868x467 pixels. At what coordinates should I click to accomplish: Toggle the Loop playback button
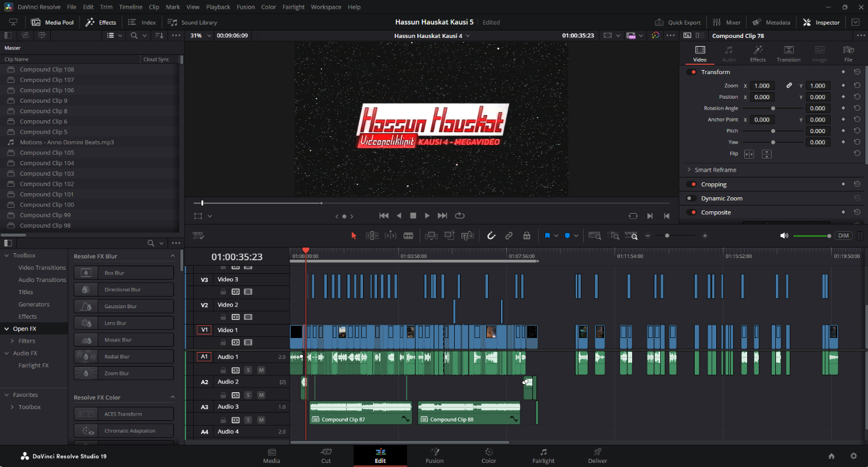click(459, 215)
